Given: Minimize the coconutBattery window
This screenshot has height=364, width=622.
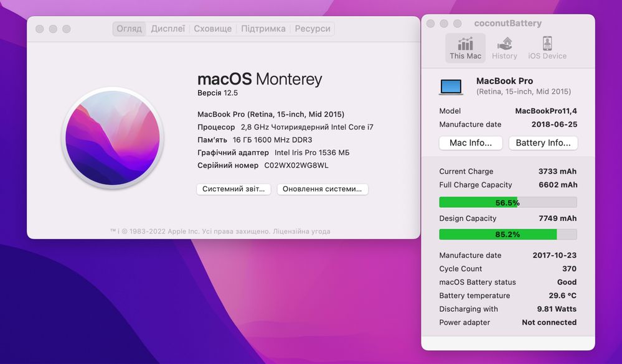Looking at the screenshot, I should [444, 24].
